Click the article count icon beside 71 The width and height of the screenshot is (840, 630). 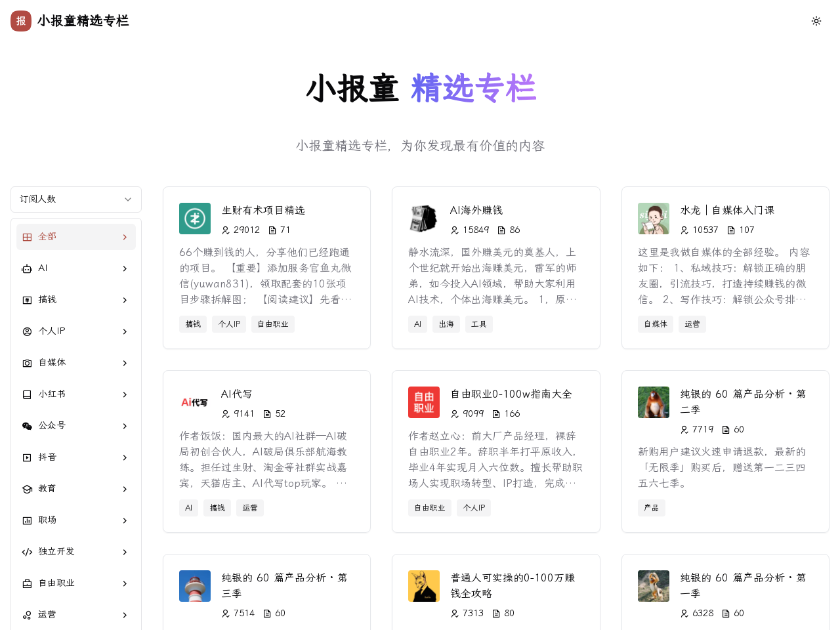272,230
